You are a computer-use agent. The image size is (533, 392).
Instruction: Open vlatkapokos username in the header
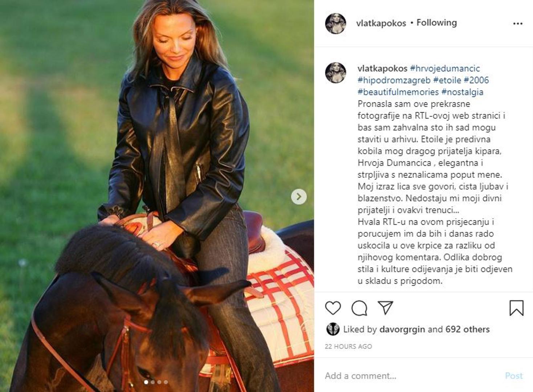tap(381, 23)
